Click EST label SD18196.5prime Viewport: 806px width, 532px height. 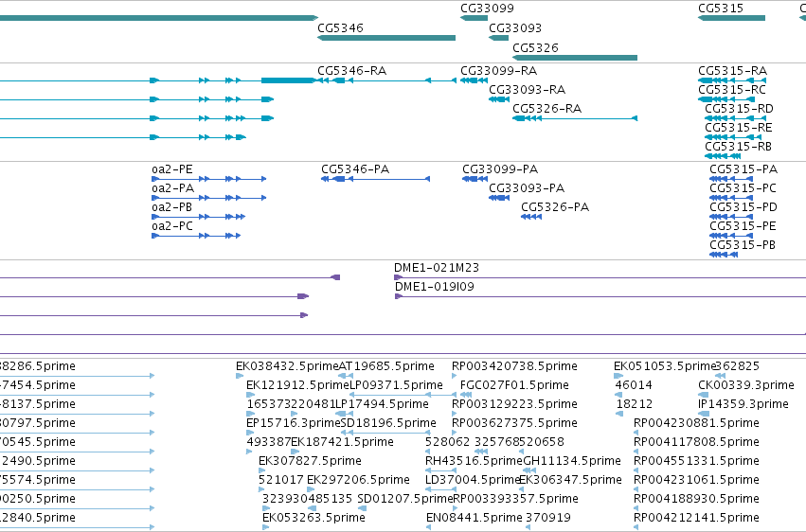pos(388,424)
